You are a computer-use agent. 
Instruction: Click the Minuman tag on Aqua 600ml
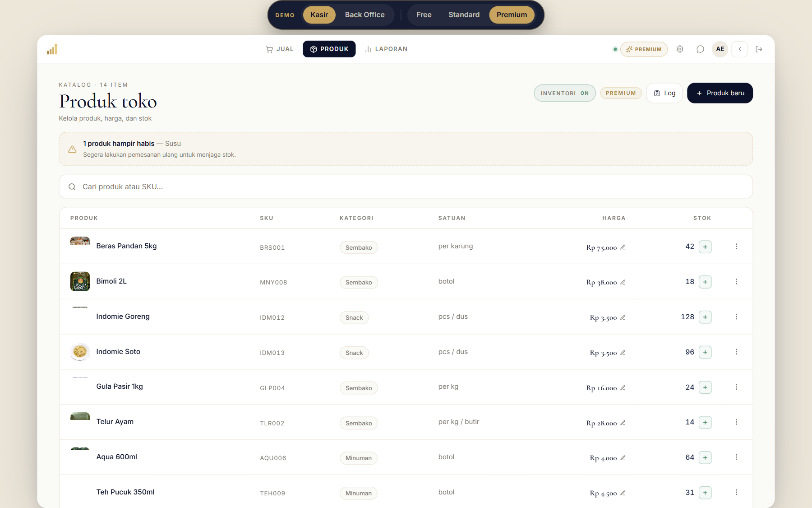point(359,458)
